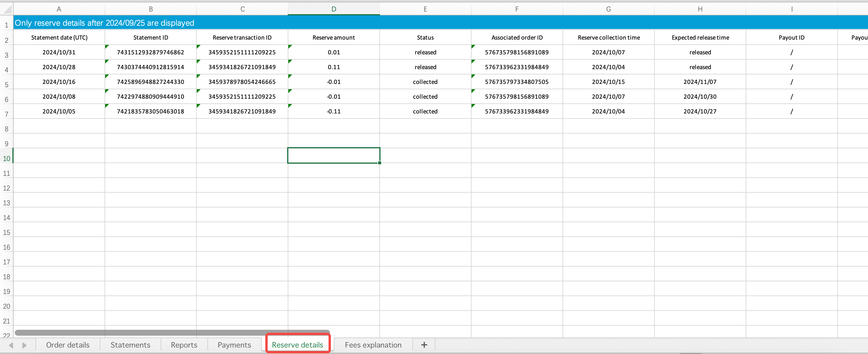Viewport: 868px width, 354px height.
Task: Click the horizontal scrollbar thumb
Action: [172, 332]
